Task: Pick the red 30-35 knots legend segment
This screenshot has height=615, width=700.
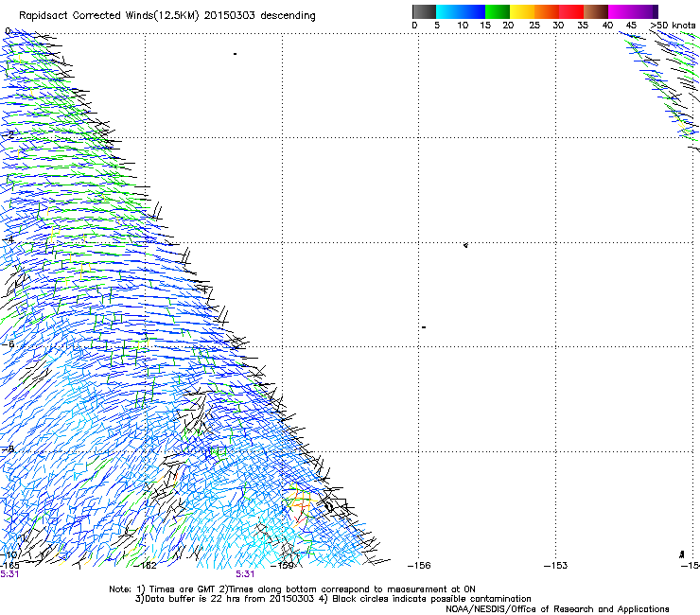Action: click(x=571, y=11)
